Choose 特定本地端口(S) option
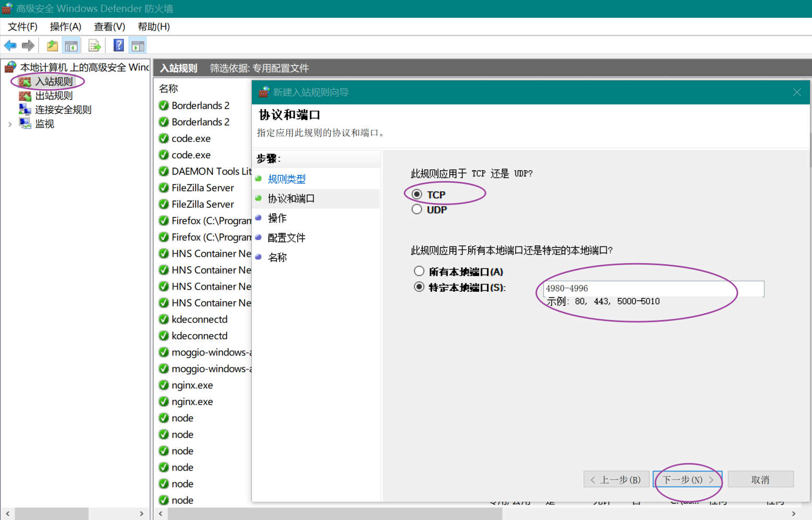Image resolution: width=812 pixels, height=520 pixels. (x=419, y=287)
